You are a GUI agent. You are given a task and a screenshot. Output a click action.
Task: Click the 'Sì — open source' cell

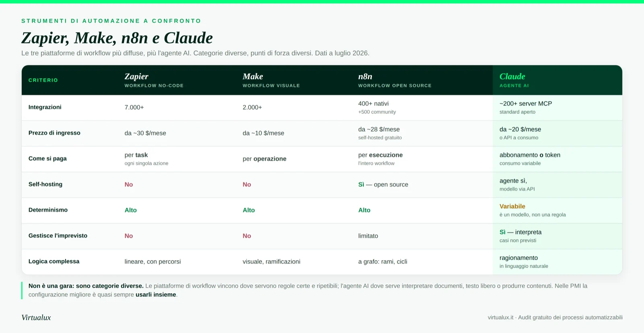(x=383, y=185)
